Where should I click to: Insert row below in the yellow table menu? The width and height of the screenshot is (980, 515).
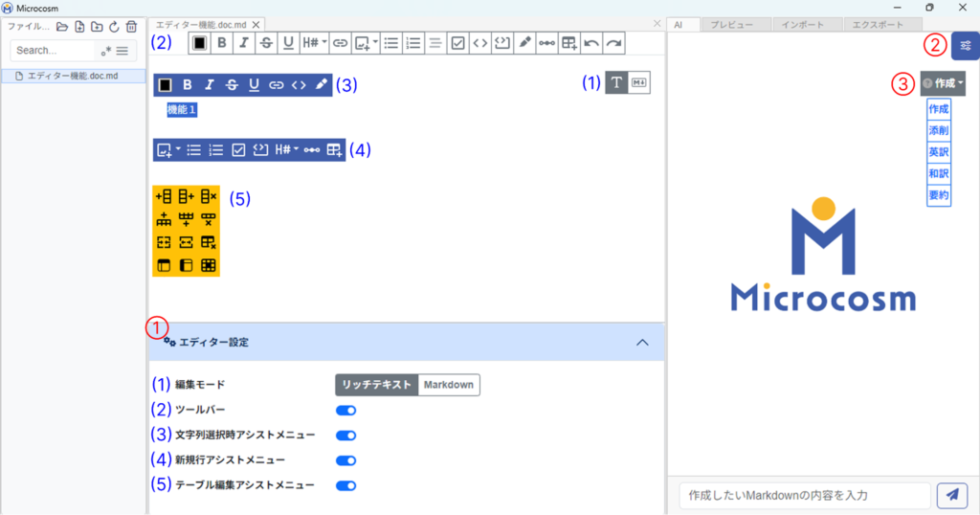(x=187, y=219)
